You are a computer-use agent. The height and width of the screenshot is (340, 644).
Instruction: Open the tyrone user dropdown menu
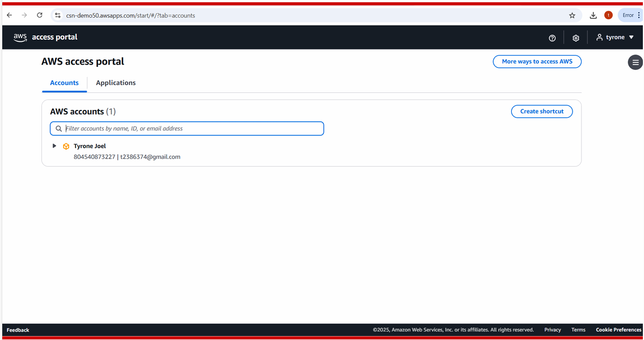615,37
